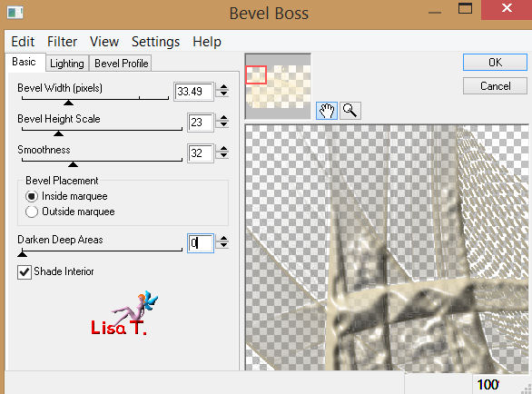
Task: Increase Bevel Width with up arrow
Action: coord(223,87)
